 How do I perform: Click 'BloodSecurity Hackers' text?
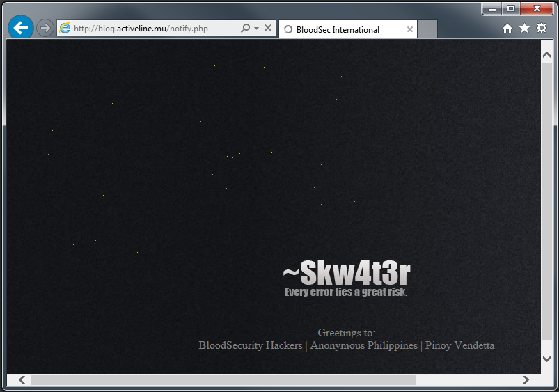click(x=251, y=345)
